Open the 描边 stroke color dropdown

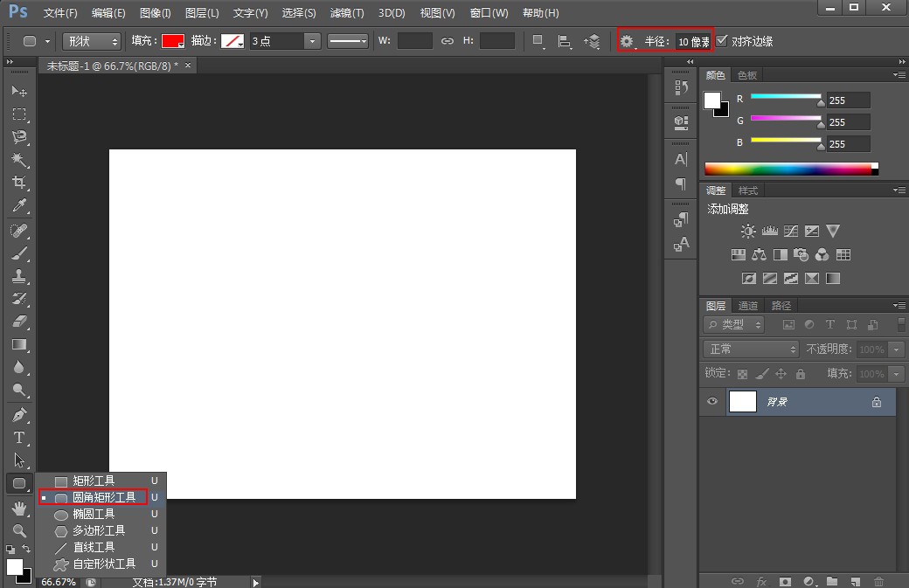pos(232,41)
